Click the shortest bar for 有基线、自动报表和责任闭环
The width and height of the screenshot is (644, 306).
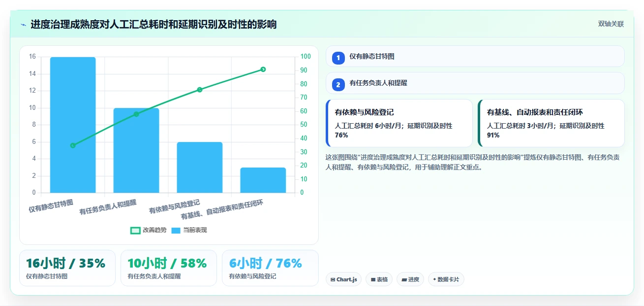click(263, 180)
